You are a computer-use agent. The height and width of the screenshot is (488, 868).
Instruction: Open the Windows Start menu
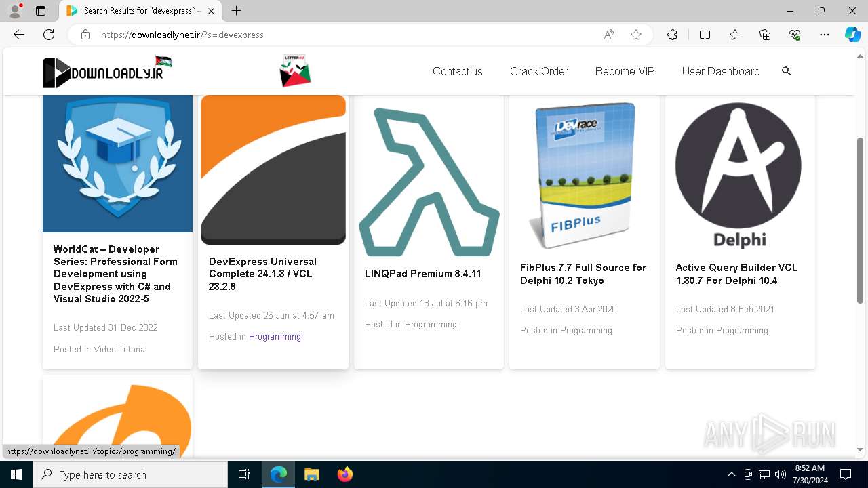click(16, 474)
